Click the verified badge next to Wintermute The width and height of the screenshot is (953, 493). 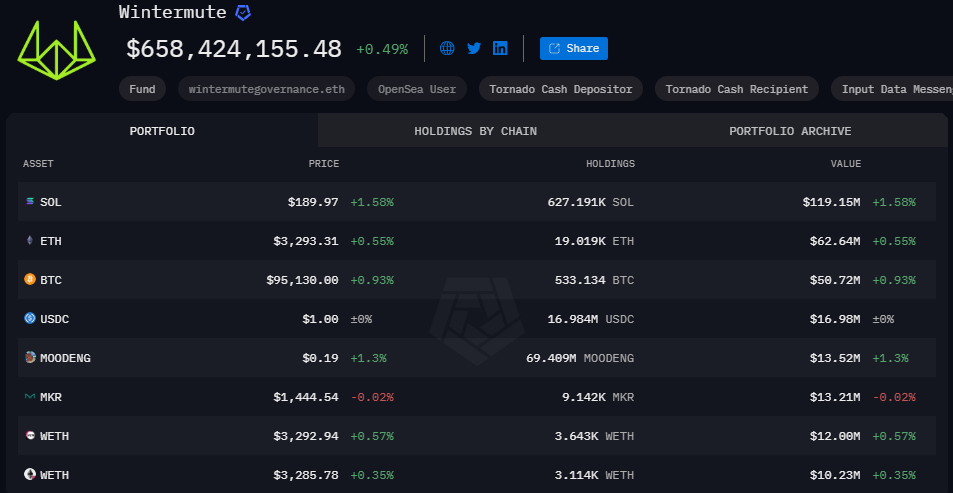point(243,13)
